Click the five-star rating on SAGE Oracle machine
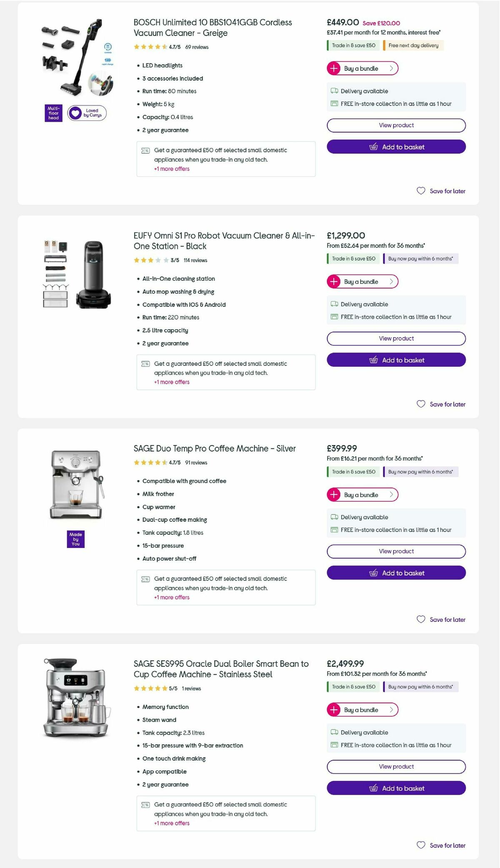Image resolution: width=500 pixels, height=868 pixels. [150, 688]
